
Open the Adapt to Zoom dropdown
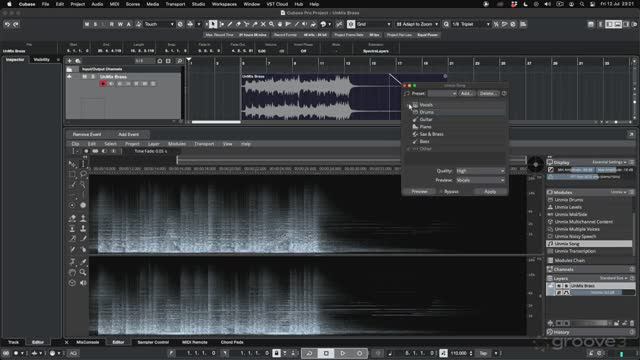[417, 24]
